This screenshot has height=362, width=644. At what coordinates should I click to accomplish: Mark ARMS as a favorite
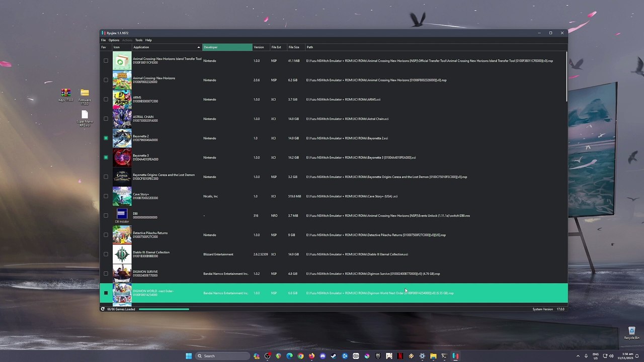[106, 100]
